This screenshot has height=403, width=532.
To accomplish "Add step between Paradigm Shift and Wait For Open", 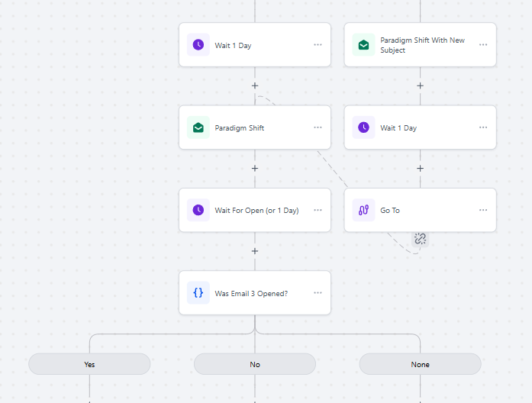I will point(255,168).
